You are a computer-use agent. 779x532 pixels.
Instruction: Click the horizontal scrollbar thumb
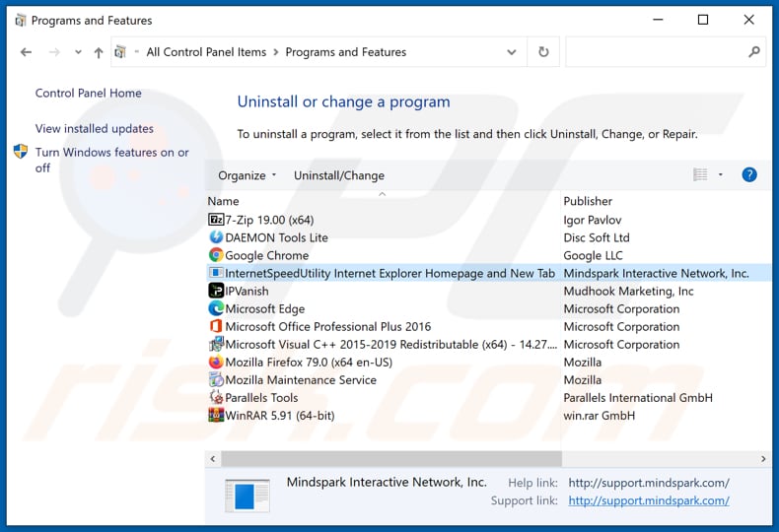click(391, 458)
